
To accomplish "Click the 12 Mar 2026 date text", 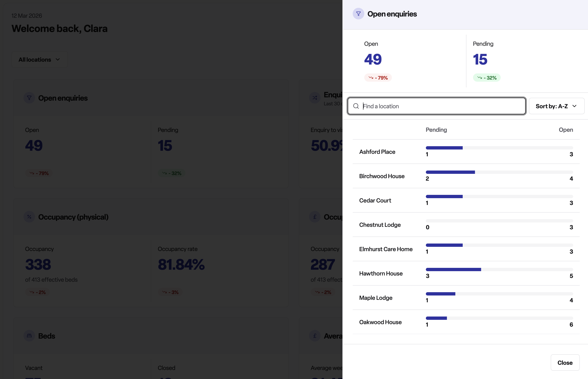I will tap(27, 16).
